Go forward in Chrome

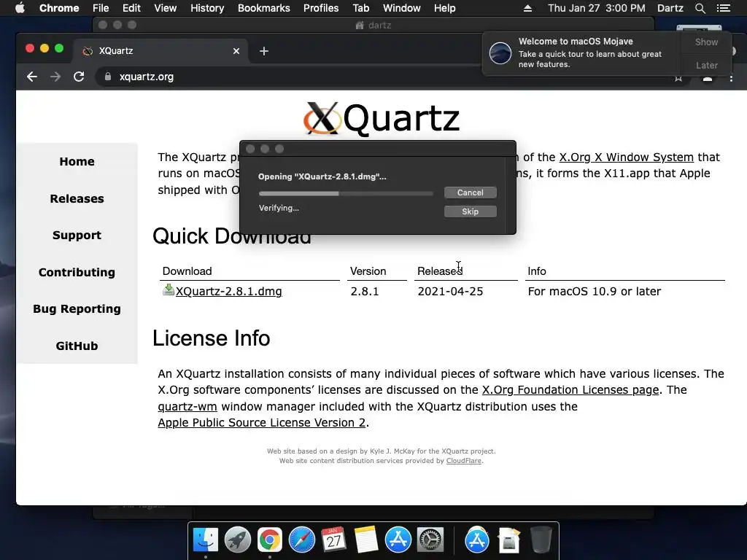(x=55, y=77)
